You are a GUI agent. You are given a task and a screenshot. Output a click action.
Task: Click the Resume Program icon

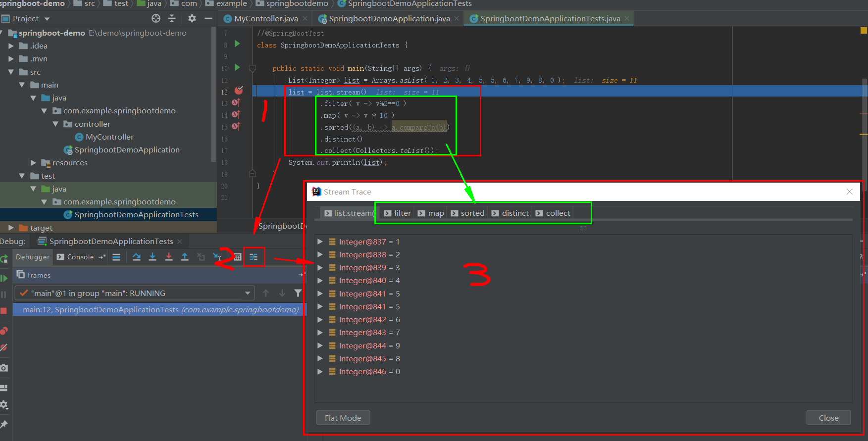tap(3, 278)
